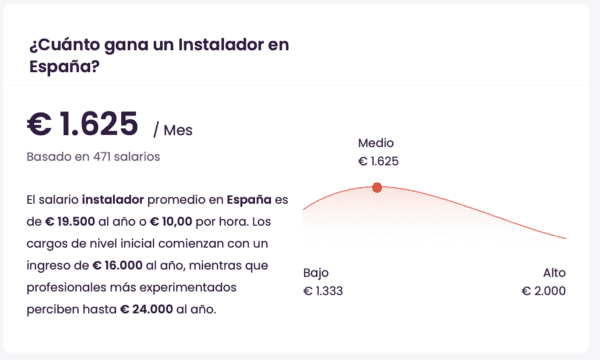Screen dimensions: 600x360
Task: Click the € 1.333 low salary value
Action: pos(323,291)
